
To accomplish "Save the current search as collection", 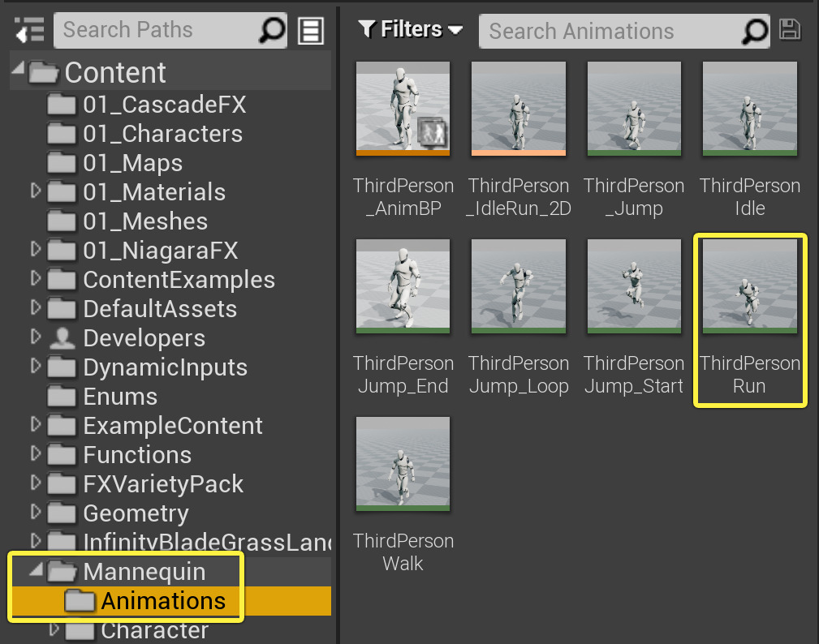I will click(789, 30).
